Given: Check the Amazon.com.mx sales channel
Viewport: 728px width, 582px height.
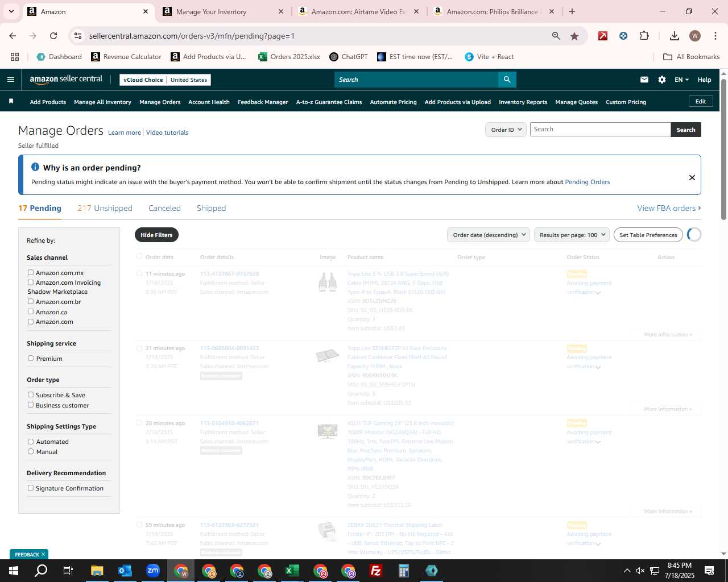Looking at the screenshot, I should click(x=31, y=272).
